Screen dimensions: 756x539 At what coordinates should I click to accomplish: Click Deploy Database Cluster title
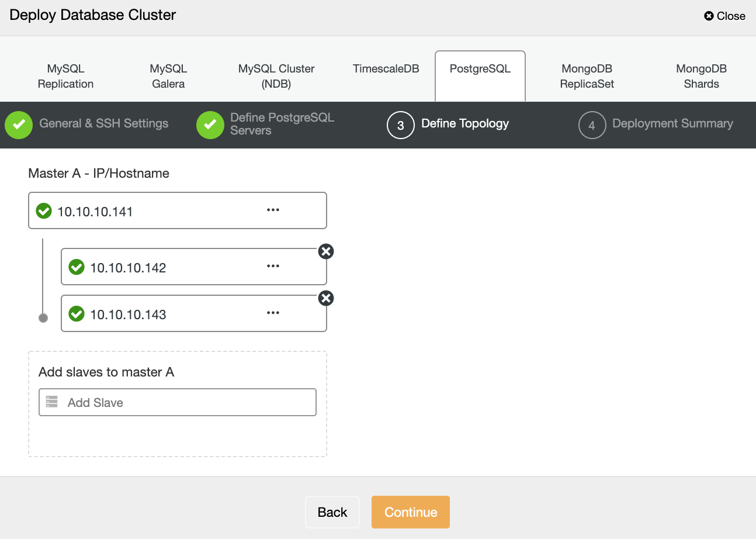pyautogui.click(x=93, y=15)
